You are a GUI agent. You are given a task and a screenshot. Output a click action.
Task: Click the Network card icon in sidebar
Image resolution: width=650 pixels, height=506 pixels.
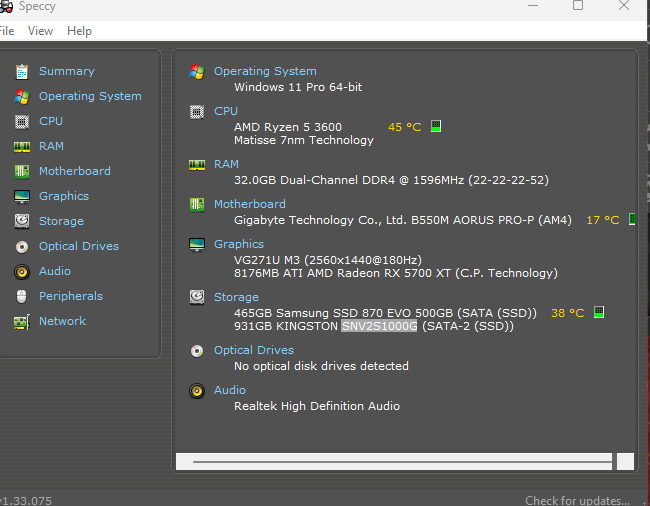coord(22,322)
